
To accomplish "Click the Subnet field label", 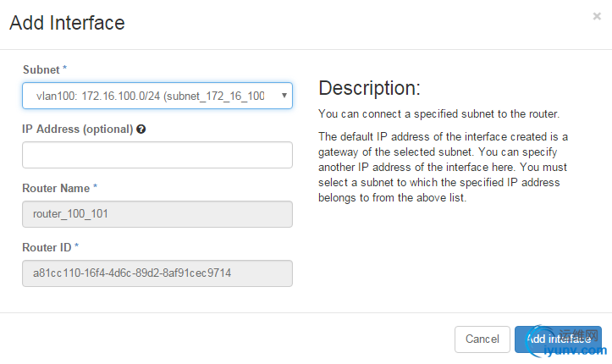I will point(39,67).
